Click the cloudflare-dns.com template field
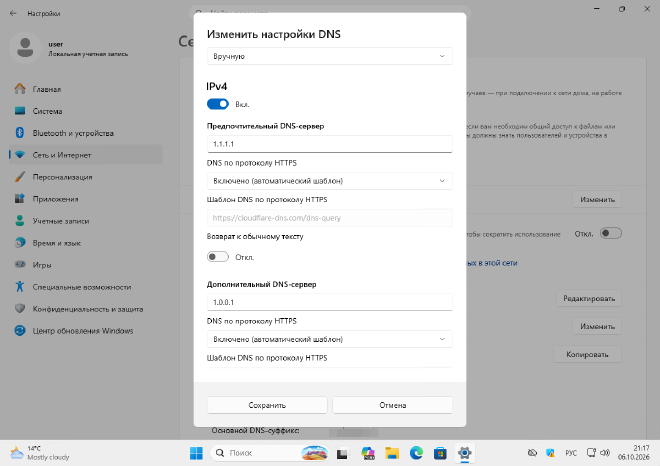Screen dimensions: 660x466 pos(330,218)
